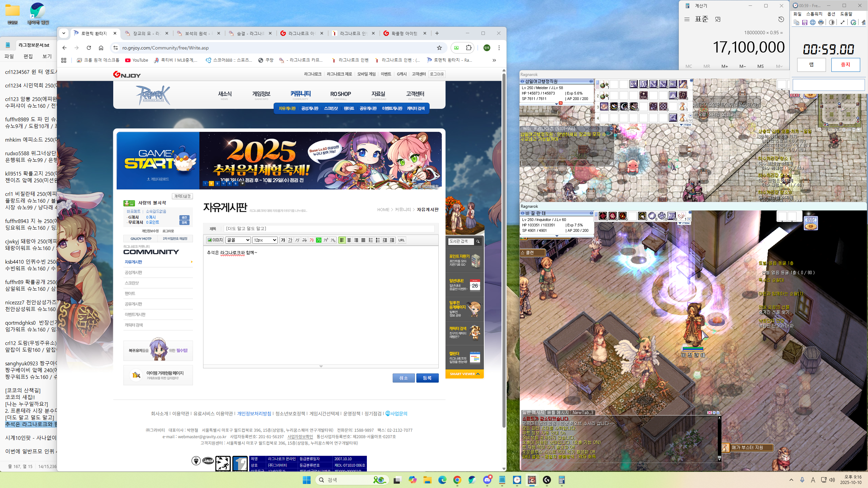Click the center align icon in editor

[x=349, y=240]
